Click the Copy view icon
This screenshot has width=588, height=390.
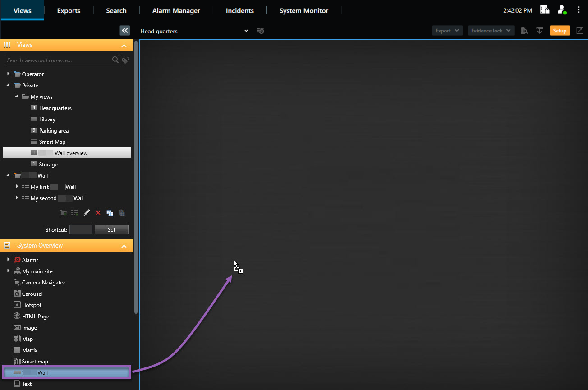click(110, 212)
